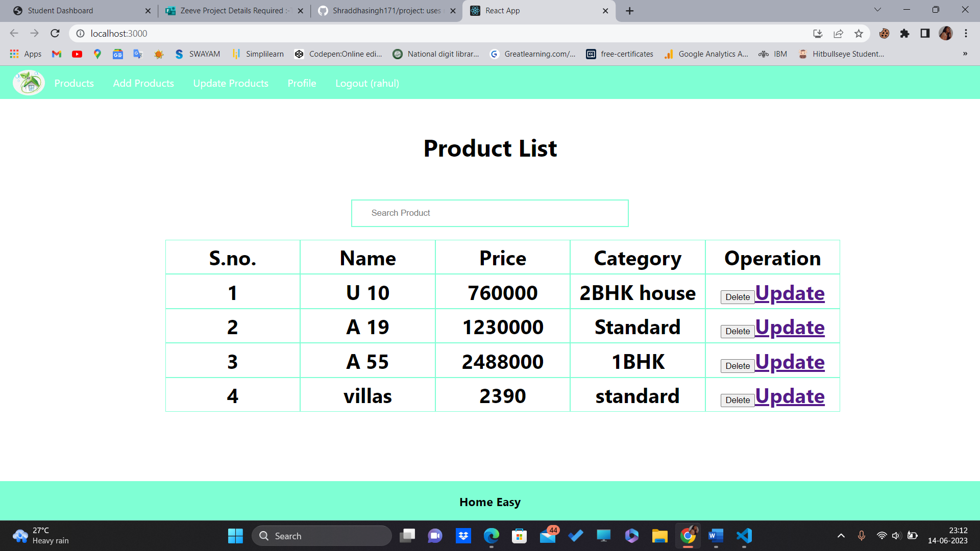Image resolution: width=980 pixels, height=551 pixels.
Task: Open the tab search dropdown
Action: [x=877, y=9]
